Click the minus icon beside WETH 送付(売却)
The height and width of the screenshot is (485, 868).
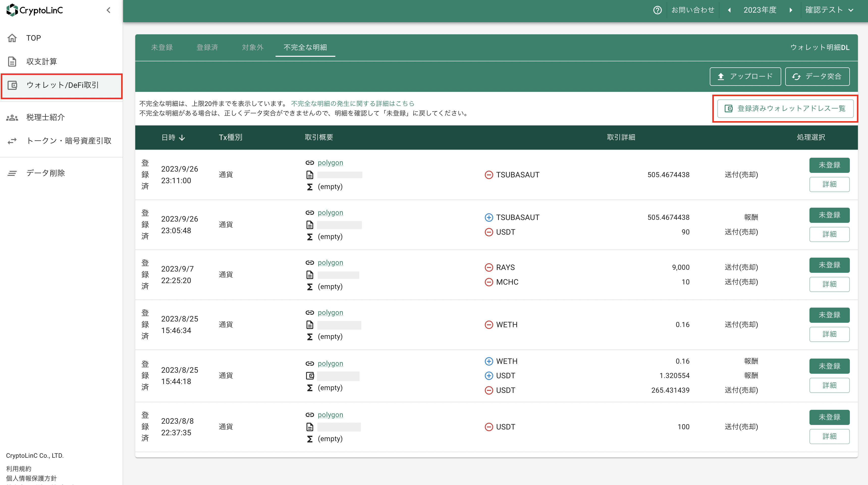click(x=489, y=325)
